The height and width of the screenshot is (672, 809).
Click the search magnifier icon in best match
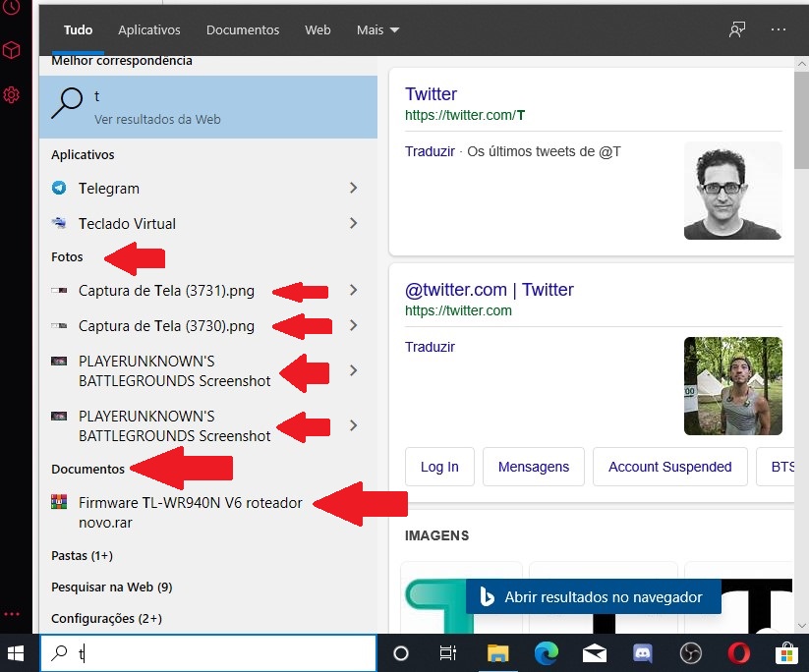[67, 103]
